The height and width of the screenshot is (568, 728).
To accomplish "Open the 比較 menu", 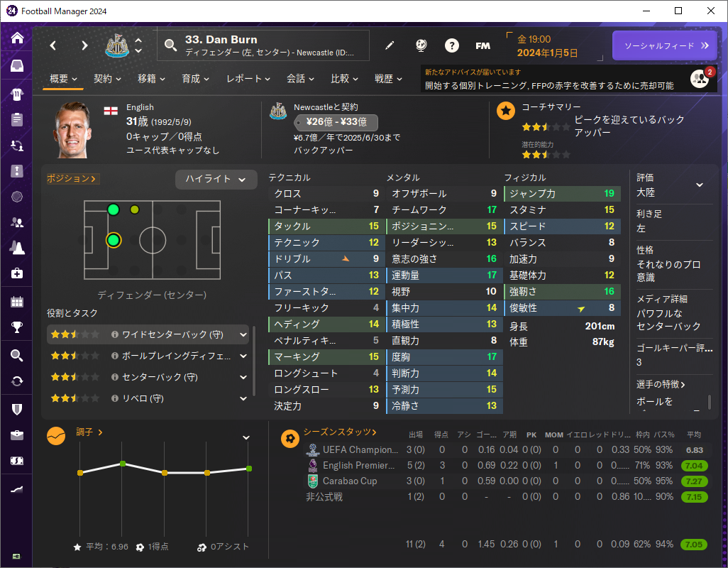I will pos(344,79).
